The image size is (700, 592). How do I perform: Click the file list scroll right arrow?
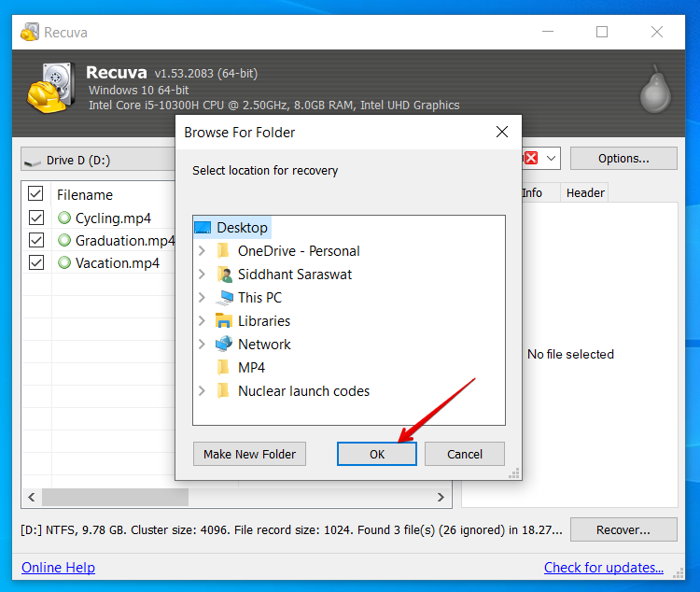pyautogui.click(x=441, y=498)
